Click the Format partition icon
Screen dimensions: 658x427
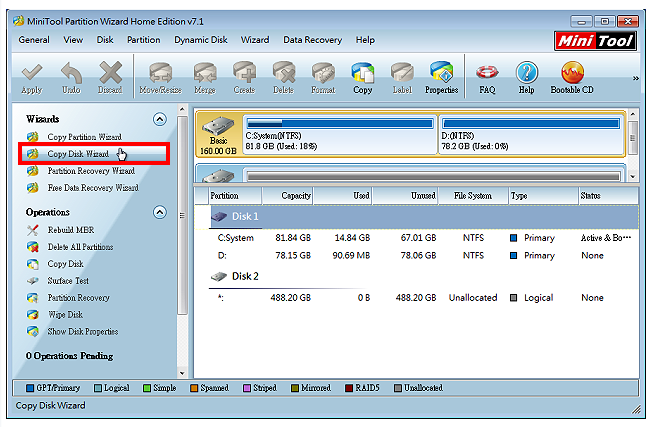323,72
